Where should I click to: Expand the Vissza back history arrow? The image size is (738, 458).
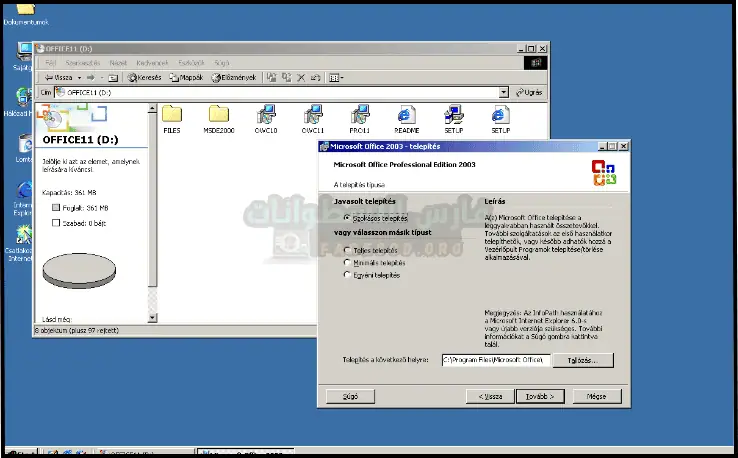pos(77,77)
